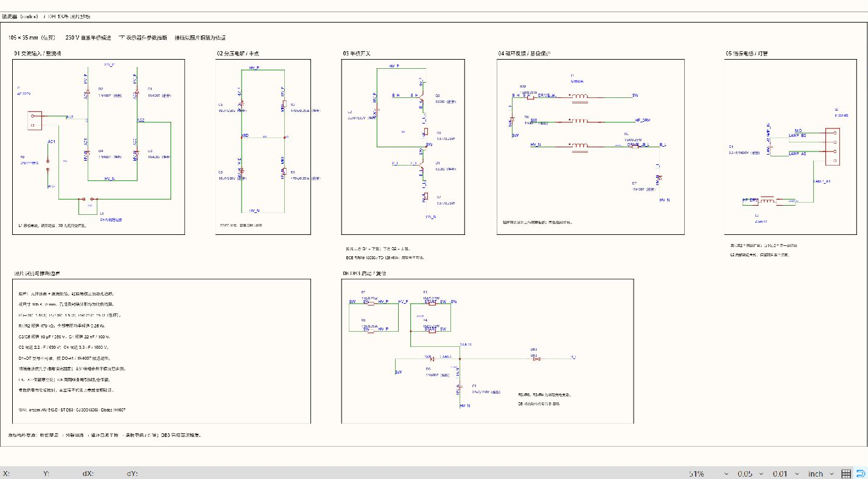868x479 pixels.
Task: Click the HF_DRV net label in section 04
Action: [x=643, y=121]
